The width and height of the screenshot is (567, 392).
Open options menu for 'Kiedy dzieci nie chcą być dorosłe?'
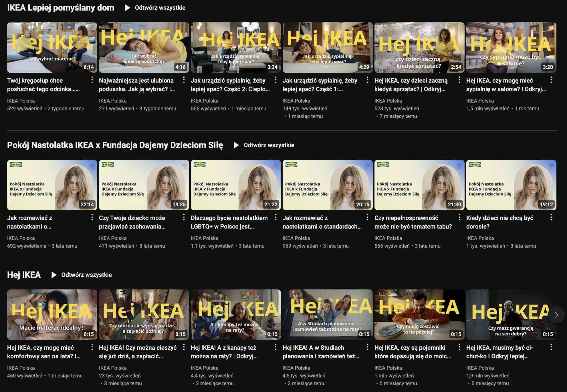(x=552, y=218)
